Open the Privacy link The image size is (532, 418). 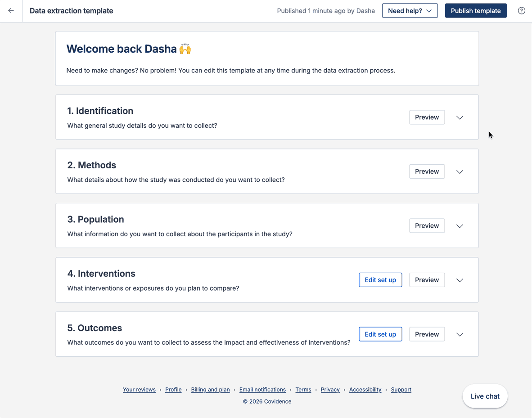click(330, 390)
